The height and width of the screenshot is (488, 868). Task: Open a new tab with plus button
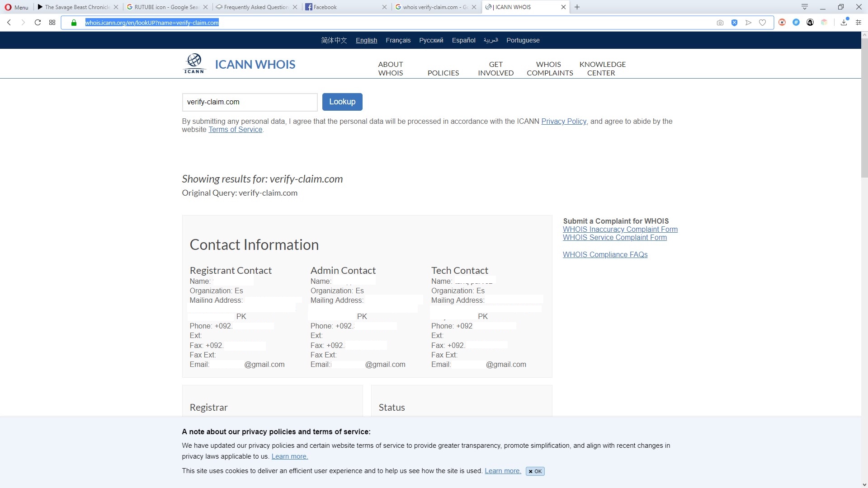point(577,7)
